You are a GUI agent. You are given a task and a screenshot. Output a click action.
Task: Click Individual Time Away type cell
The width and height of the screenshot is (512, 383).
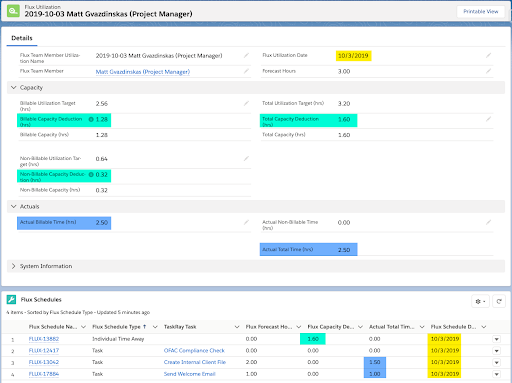pos(118,339)
